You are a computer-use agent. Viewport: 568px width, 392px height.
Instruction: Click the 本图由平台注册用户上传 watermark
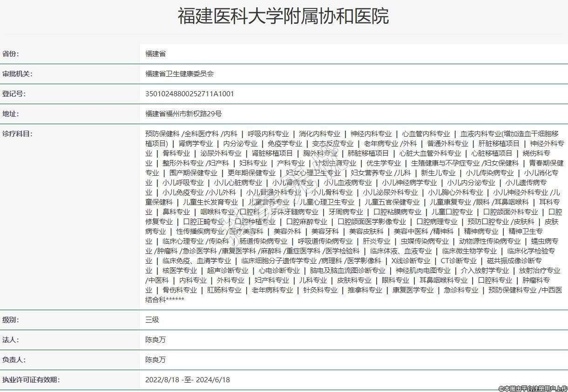point(533,388)
